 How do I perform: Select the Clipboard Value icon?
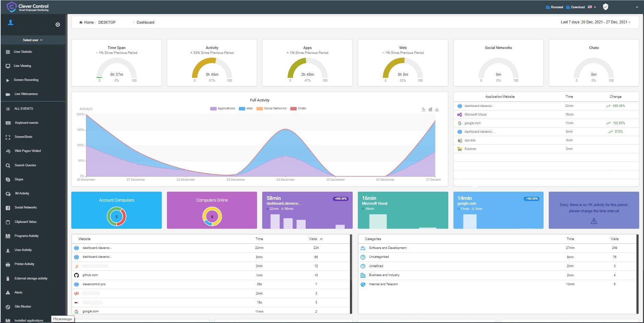click(8, 222)
